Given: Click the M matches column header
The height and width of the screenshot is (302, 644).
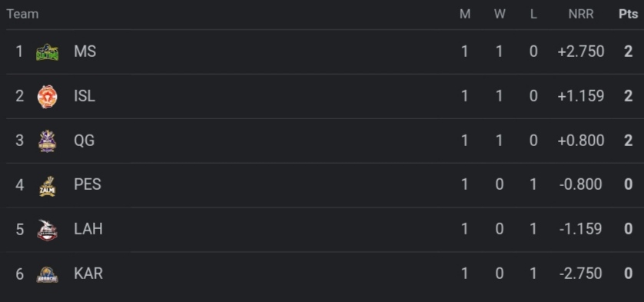Looking at the screenshot, I should (465, 14).
